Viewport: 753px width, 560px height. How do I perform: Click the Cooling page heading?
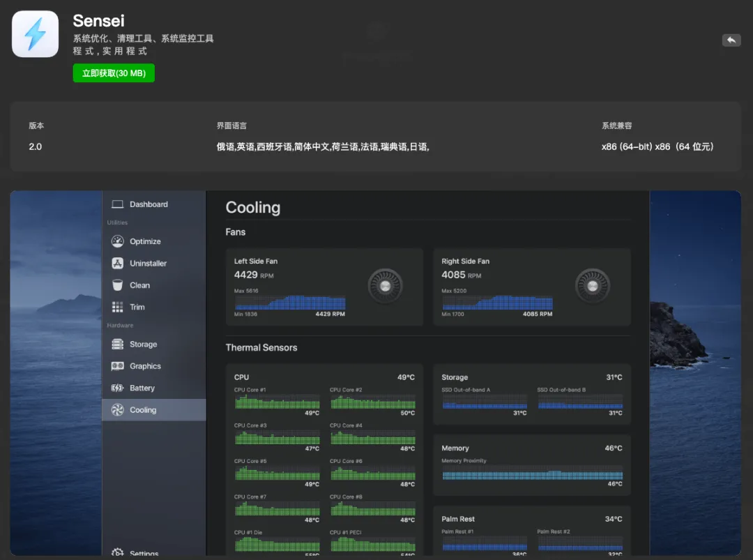click(x=253, y=207)
